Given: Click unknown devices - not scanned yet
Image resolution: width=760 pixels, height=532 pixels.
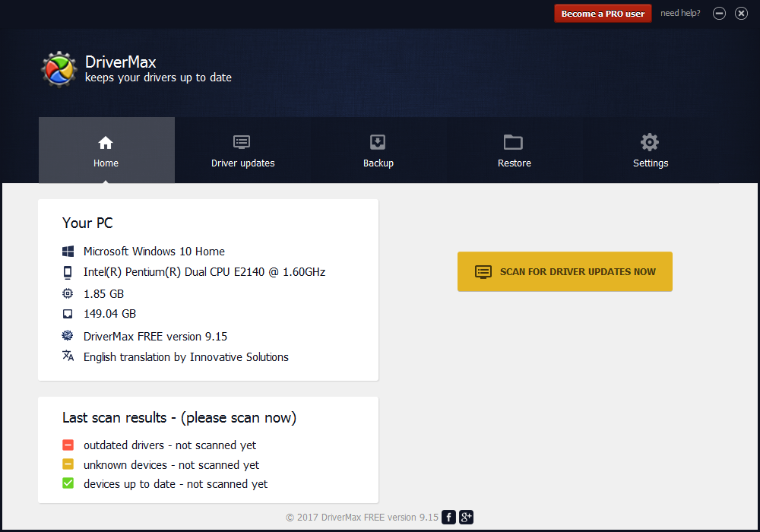Looking at the screenshot, I should coord(171,465).
